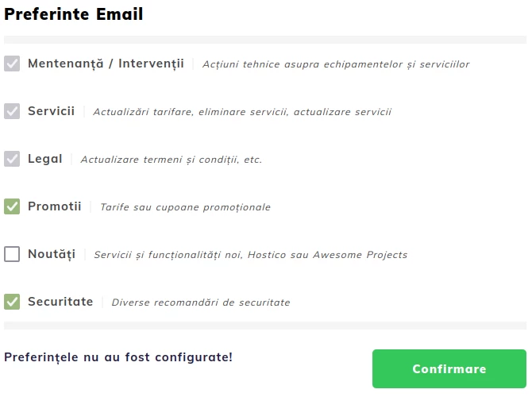532x397 pixels.
Task: Uncheck the Promotii checkbox
Action: 12,206
